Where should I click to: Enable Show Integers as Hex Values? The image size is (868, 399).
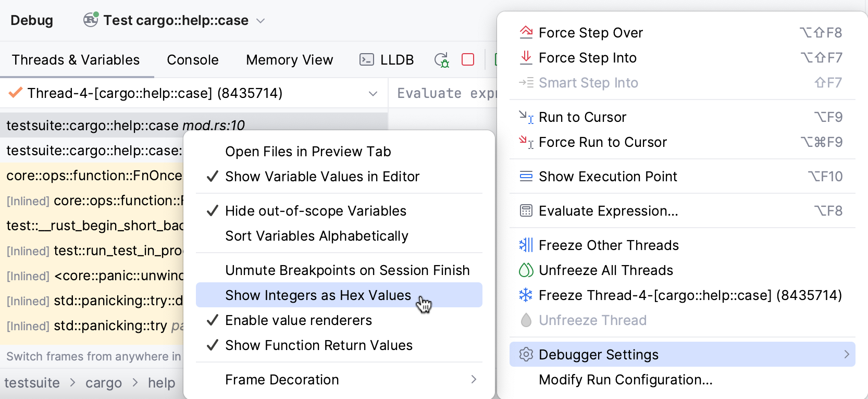(x=318, y=295)
